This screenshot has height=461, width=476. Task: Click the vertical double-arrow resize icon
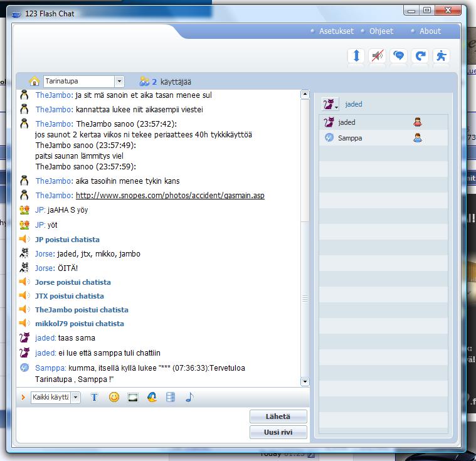(356, 56)
